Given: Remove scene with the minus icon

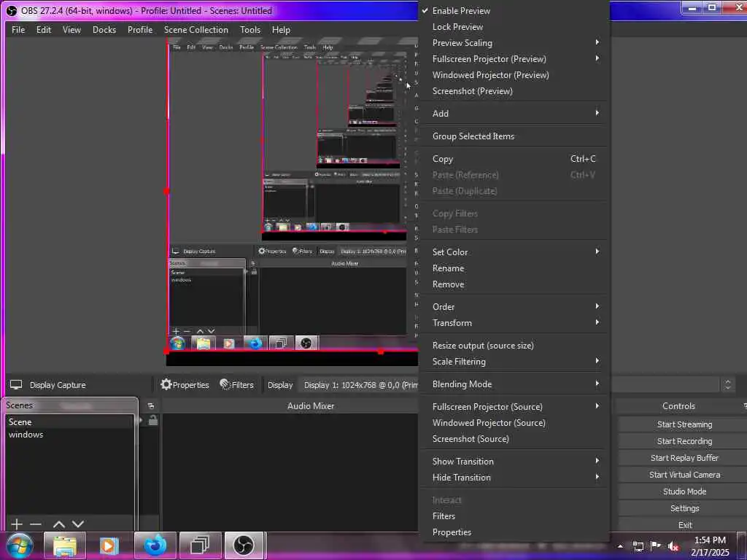Looking at the screenshot, I should (36, 524).
